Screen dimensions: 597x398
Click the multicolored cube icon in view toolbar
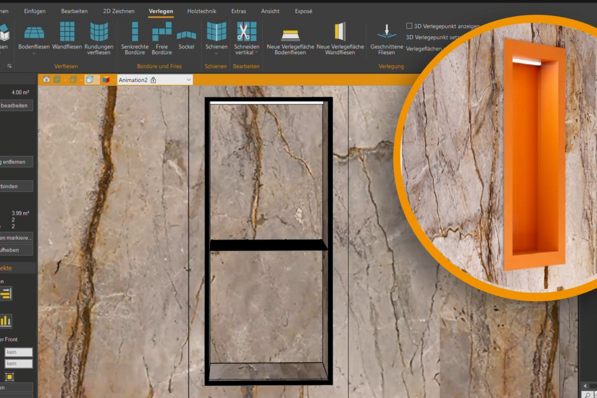[106, 80]
